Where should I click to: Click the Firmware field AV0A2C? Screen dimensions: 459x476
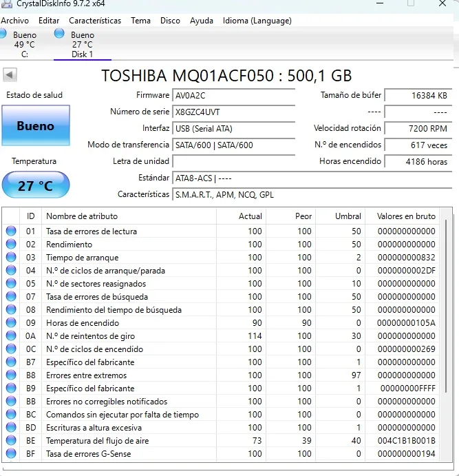[234, 95]
